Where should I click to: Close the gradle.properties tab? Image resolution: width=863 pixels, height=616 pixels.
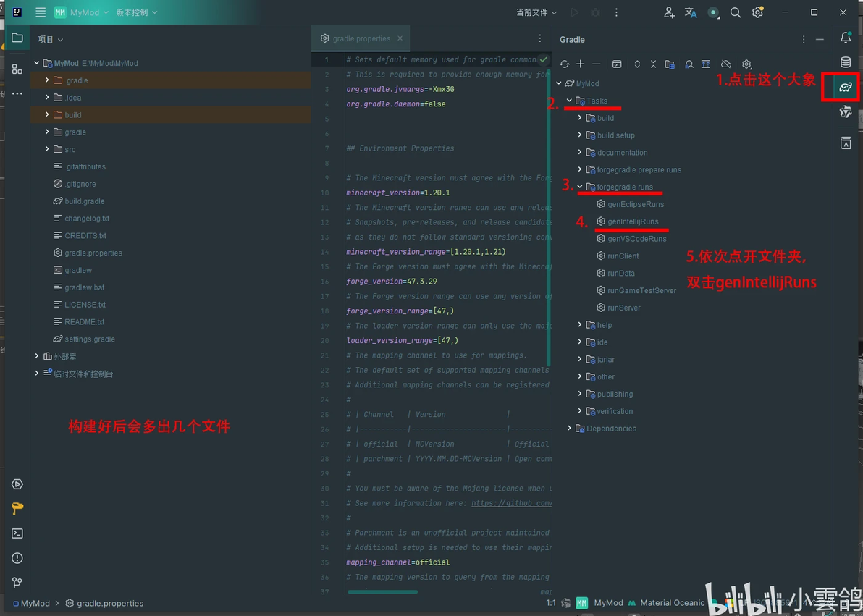(x=400, y=38)
